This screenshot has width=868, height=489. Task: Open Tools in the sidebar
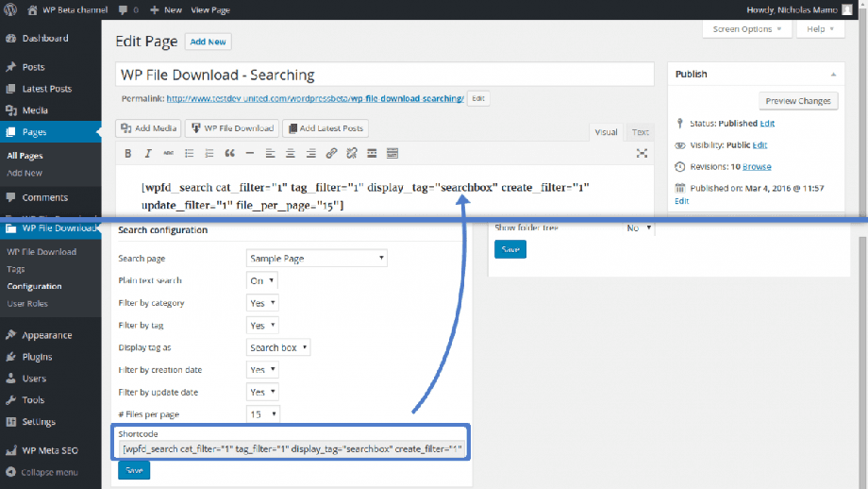(x=33, y=400)
